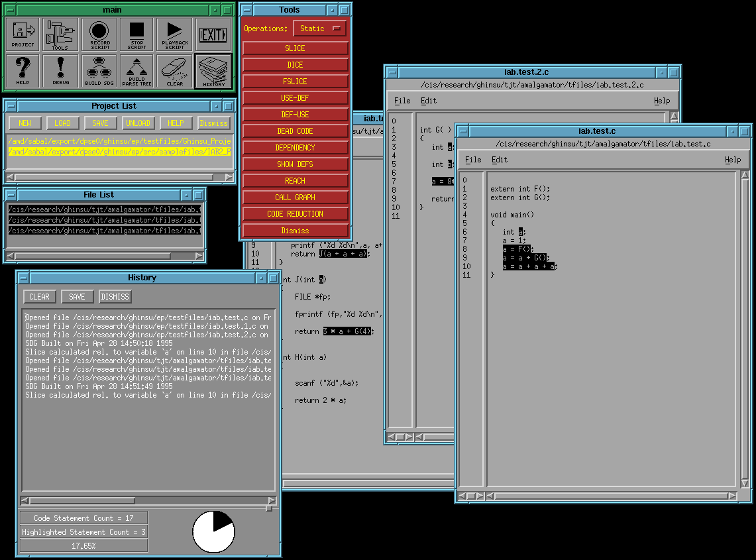Click the FSLICE button

pos(295,82)
